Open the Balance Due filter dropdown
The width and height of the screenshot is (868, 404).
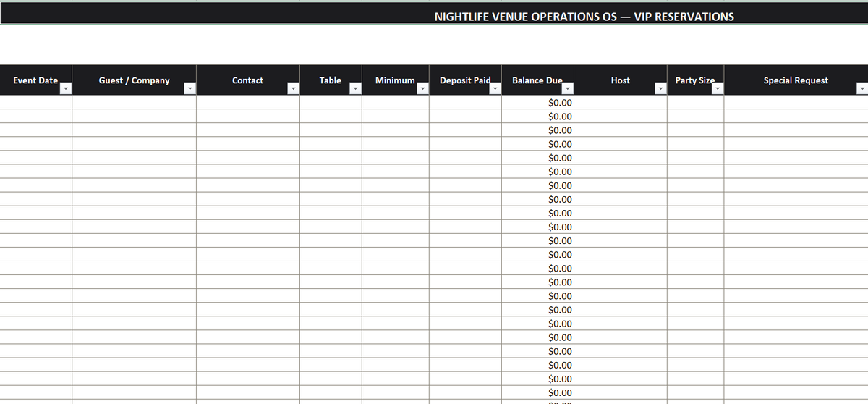click(567, 88)
